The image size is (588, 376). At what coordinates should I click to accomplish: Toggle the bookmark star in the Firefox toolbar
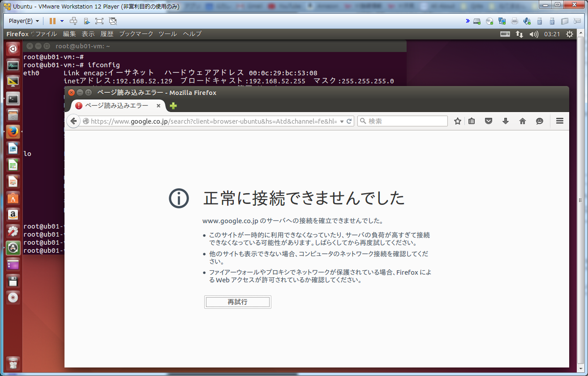[x=457, y=121]
